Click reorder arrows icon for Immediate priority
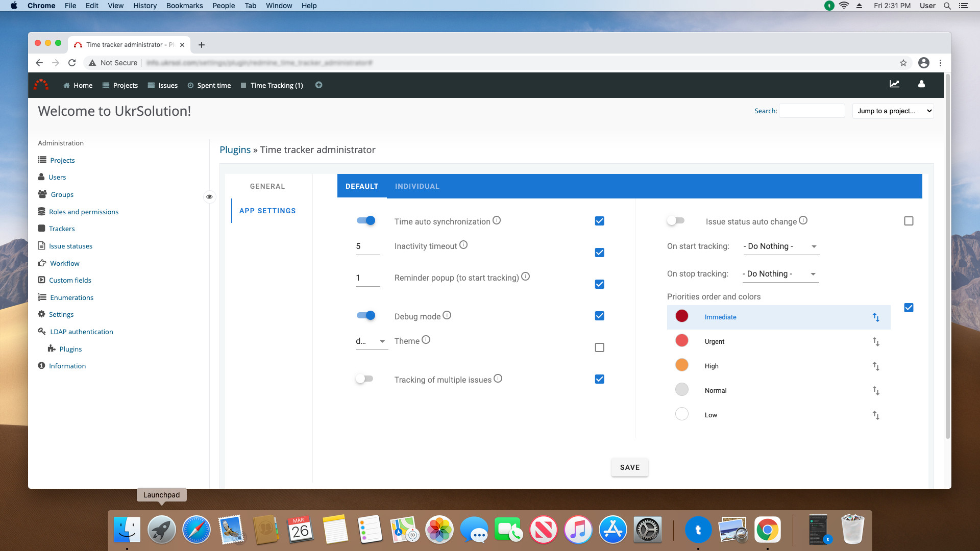The height and width of the screenshot is (551, 980). [x=876, y=317]
